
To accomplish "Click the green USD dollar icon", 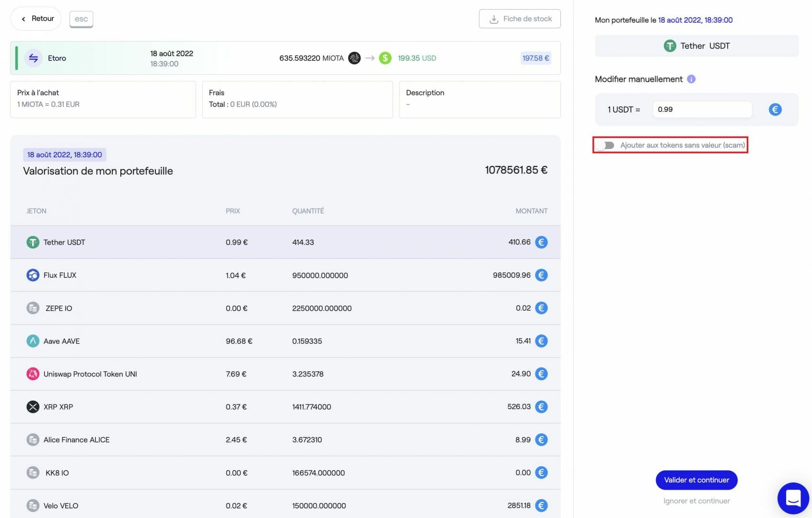I will point(385,58).
